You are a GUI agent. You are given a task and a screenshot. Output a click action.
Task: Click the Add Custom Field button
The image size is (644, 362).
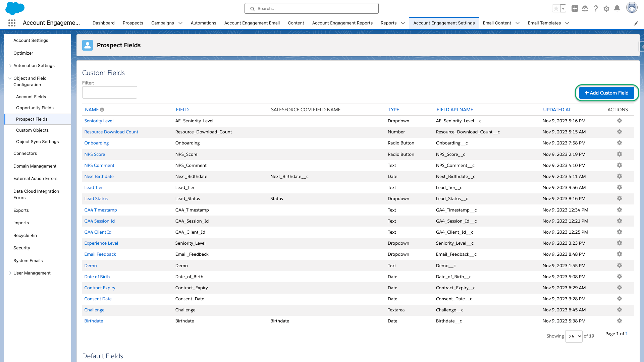click(606, 93)
